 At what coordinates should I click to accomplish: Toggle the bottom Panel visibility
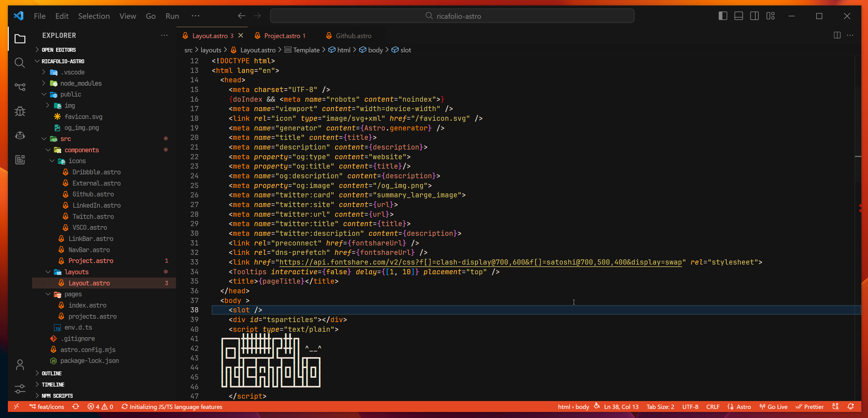(738, 16)
